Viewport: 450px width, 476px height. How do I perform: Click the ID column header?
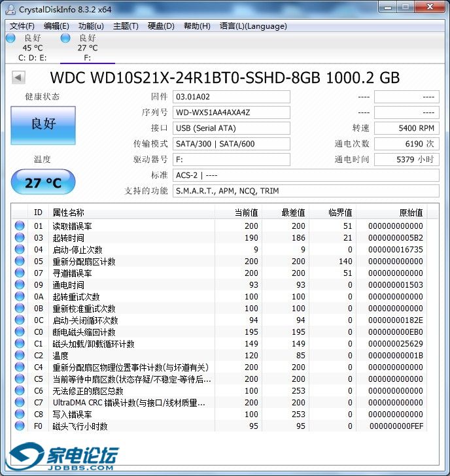coord(38,212)
